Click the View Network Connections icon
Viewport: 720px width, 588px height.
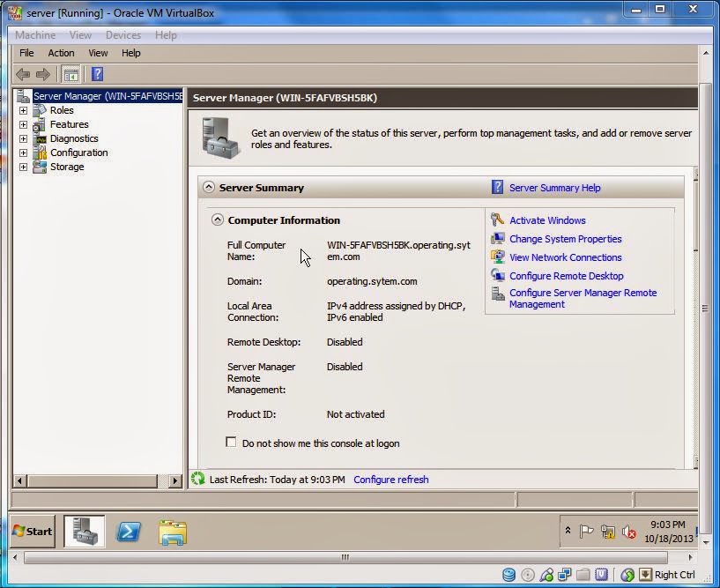(x=497, y=257)
